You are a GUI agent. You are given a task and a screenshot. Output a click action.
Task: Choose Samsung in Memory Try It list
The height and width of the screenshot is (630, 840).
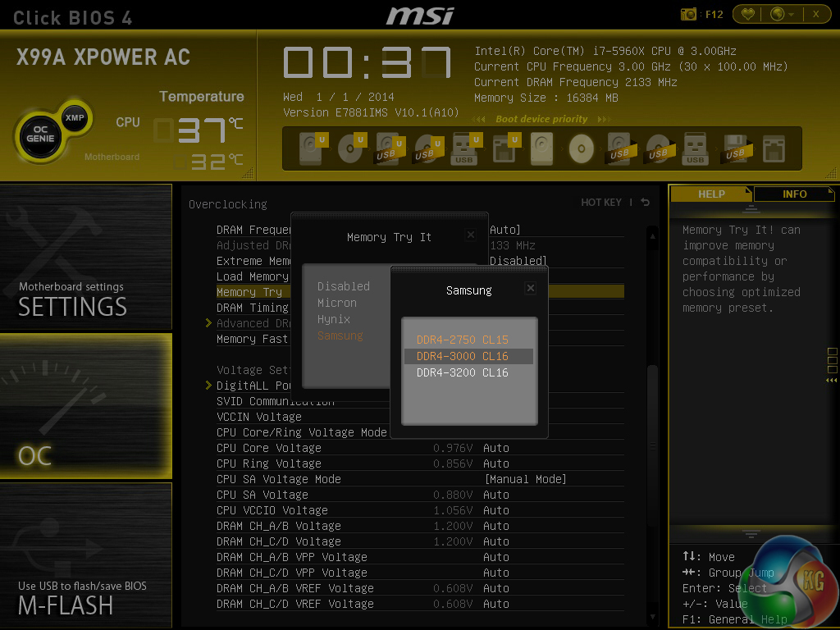point(340,336)
